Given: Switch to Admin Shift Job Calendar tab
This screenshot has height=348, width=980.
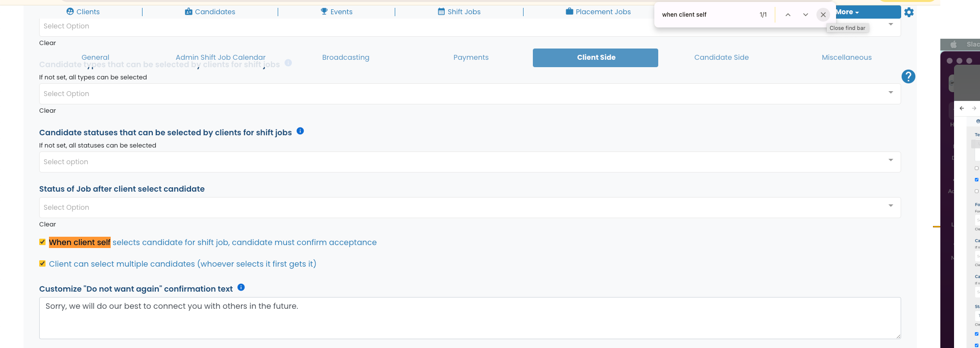Looking at the screenshot, I should [220, 57].
